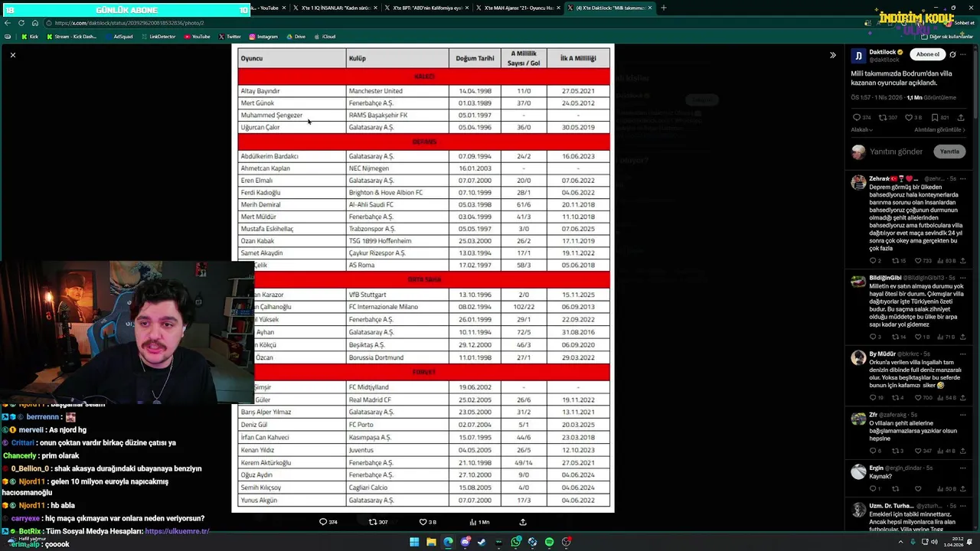This screenshot has height=551, width=980.
Task: Switch to the 'X'te BPT' browser tab
Action: (x=426, y=8)
